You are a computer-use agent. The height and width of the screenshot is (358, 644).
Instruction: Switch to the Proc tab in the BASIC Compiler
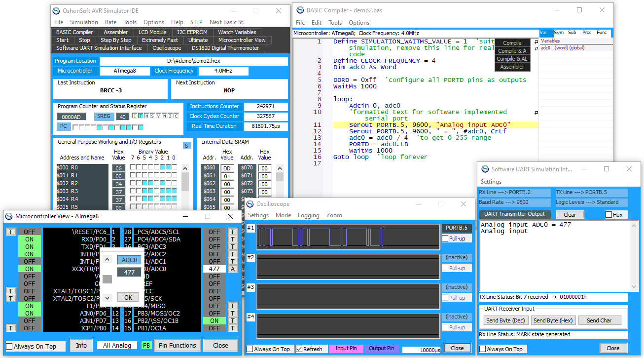tap(587, 33)
